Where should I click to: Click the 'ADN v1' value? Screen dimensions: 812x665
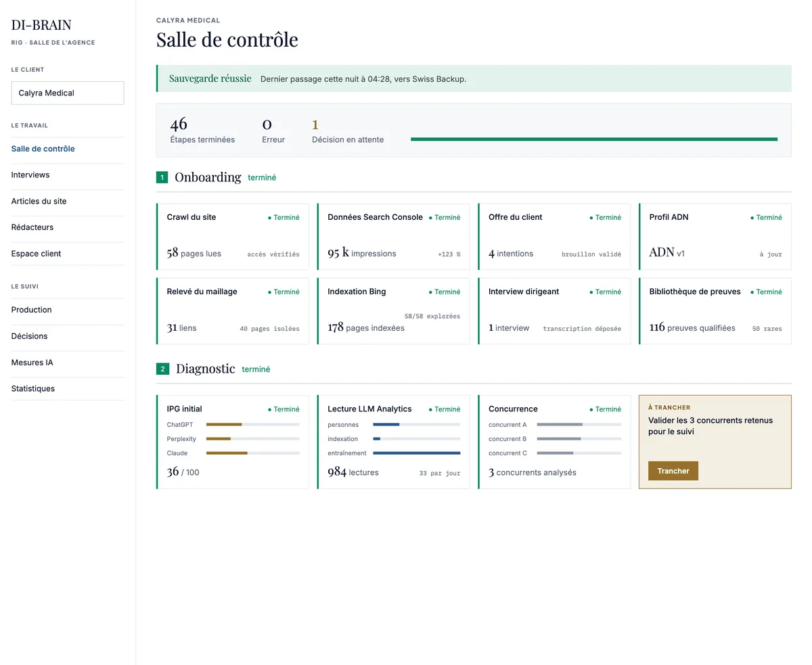(x=667, y=252)
